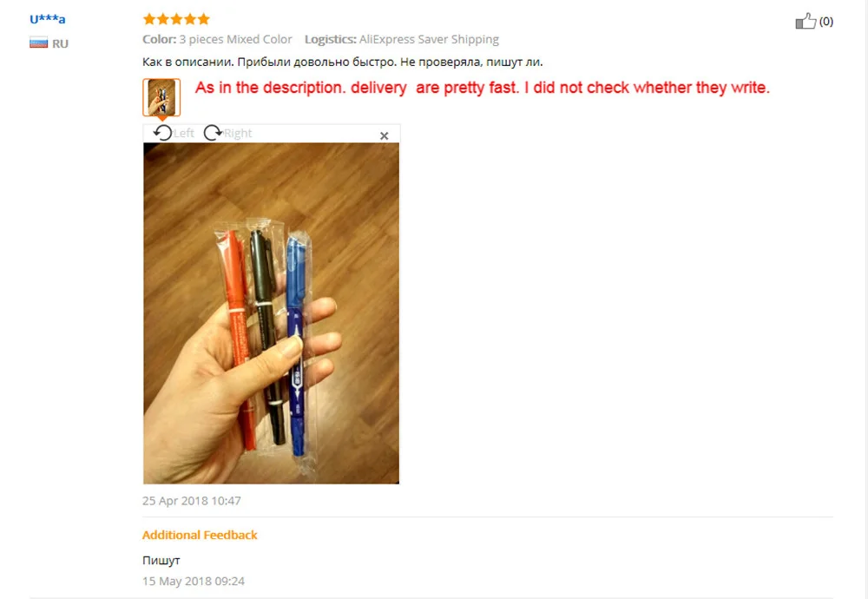
Task: Open reviewer profile U***a
Action: pyautogui.click(x=48, y=19)
